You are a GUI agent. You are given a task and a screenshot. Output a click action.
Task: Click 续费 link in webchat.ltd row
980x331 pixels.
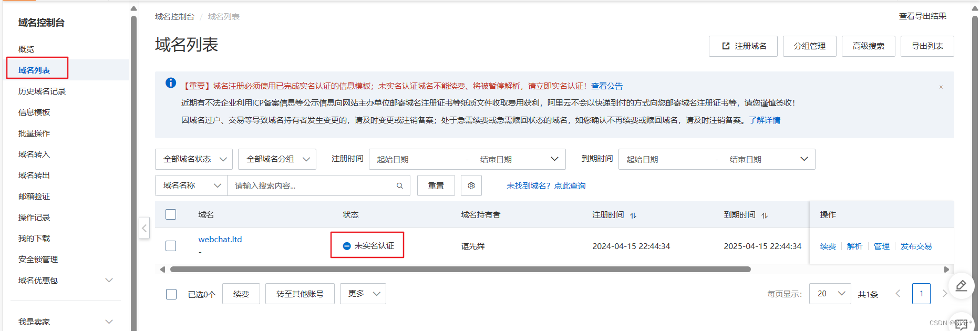click(828, 246)
